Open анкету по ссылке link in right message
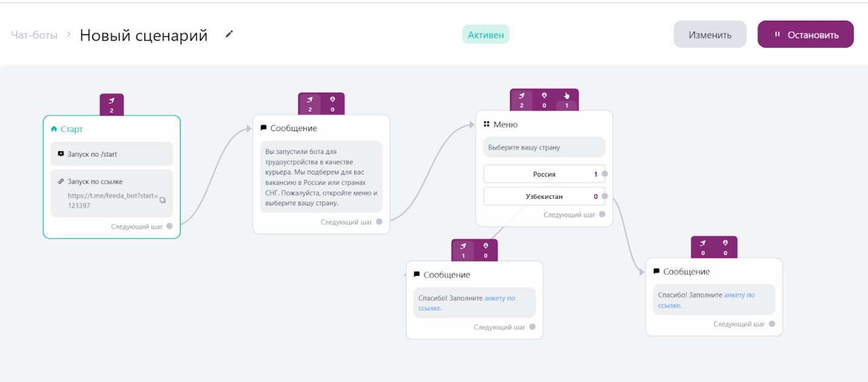The height and width of the screenshot is (382, 868). 706,300
